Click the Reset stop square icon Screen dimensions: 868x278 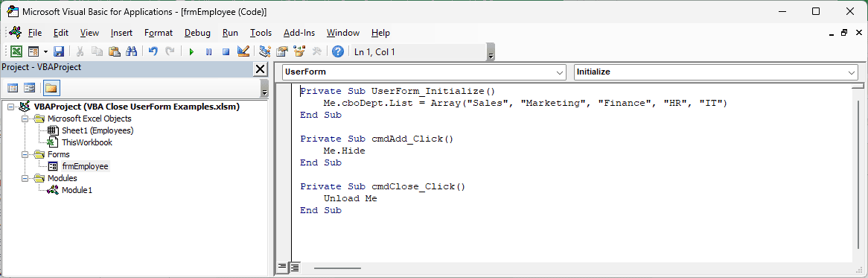(x=226, y=51)
